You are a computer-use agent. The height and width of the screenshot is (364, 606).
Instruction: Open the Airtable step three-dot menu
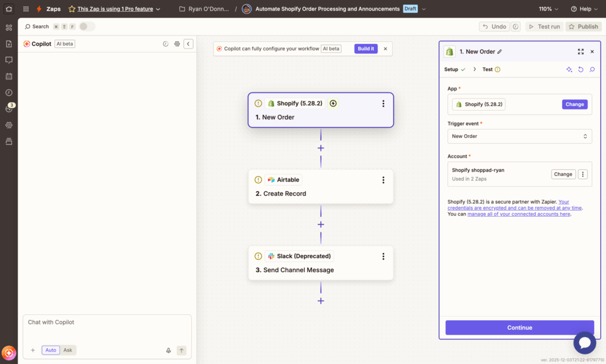tap(383, 180)
